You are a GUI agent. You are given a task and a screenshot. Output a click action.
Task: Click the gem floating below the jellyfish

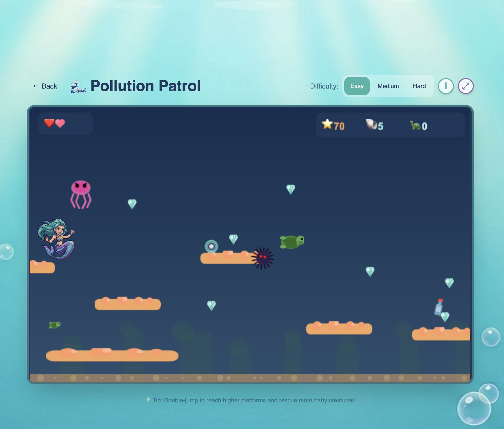tap(132, 204)
